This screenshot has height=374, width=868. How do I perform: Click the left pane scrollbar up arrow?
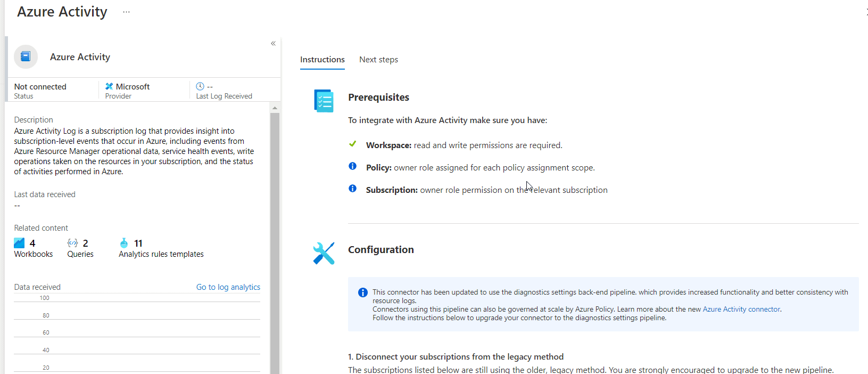click(x=275, y=108)
